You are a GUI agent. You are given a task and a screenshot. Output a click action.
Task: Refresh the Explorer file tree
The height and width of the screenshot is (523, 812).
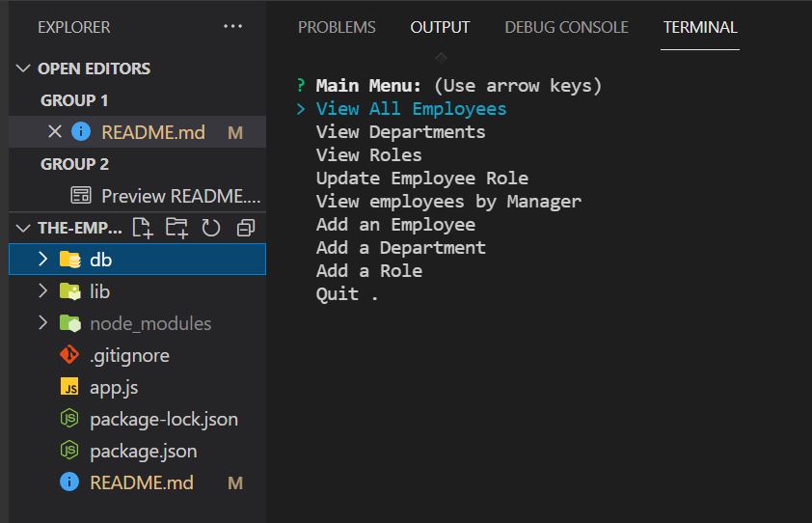click(x=211, y=228)
